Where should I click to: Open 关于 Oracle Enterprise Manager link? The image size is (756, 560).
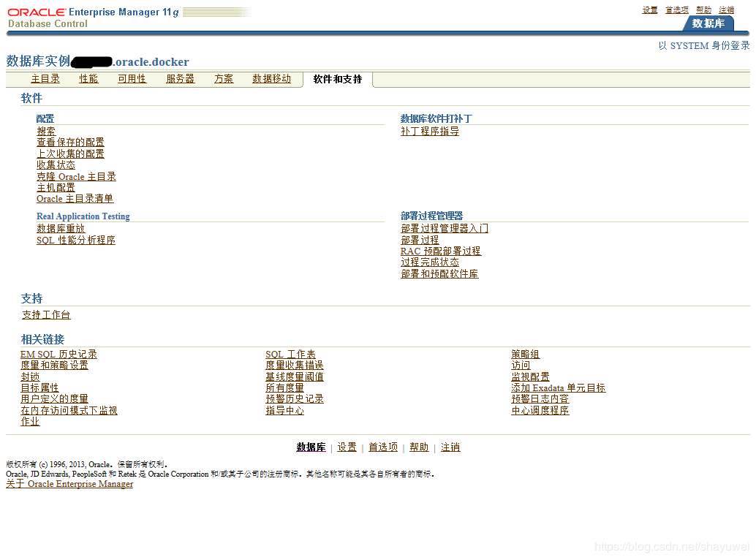tap(69, 484)
